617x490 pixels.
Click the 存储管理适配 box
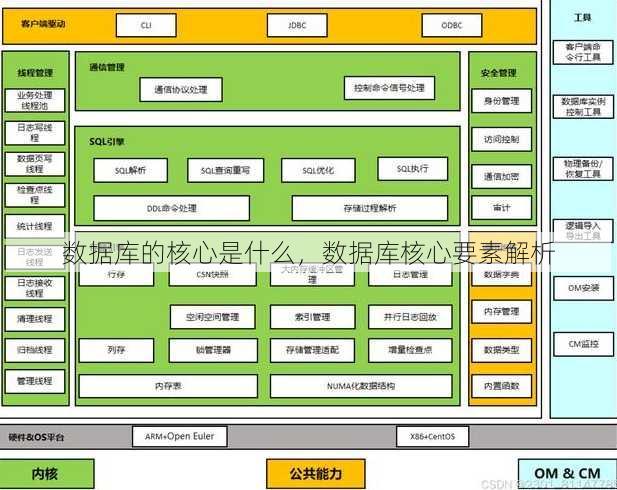tap(312, 350)
